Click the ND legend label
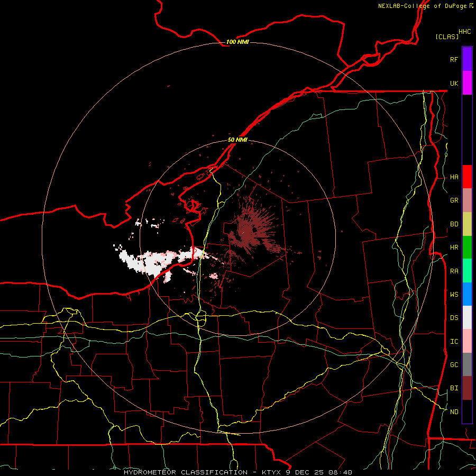Screen dimensions: 476x476 point(454,412)
